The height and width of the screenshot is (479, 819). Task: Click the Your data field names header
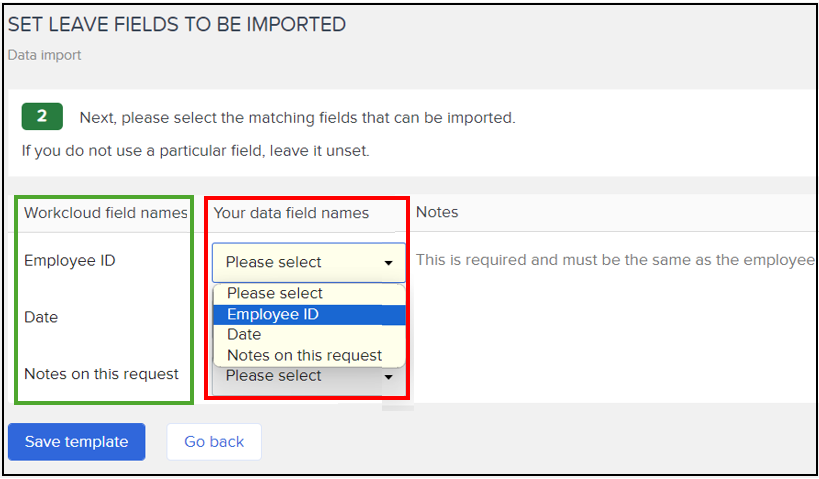click(291, 213)
